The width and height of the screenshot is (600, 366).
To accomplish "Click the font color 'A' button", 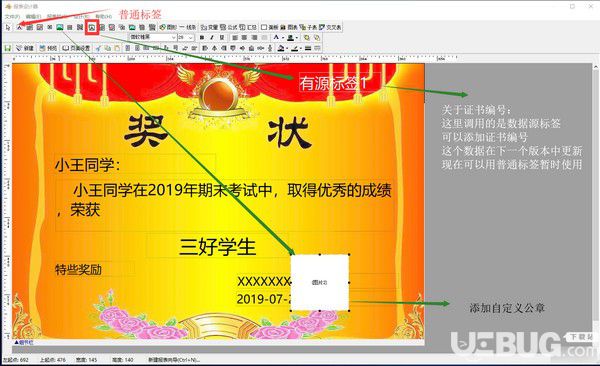I will (276, 38).
